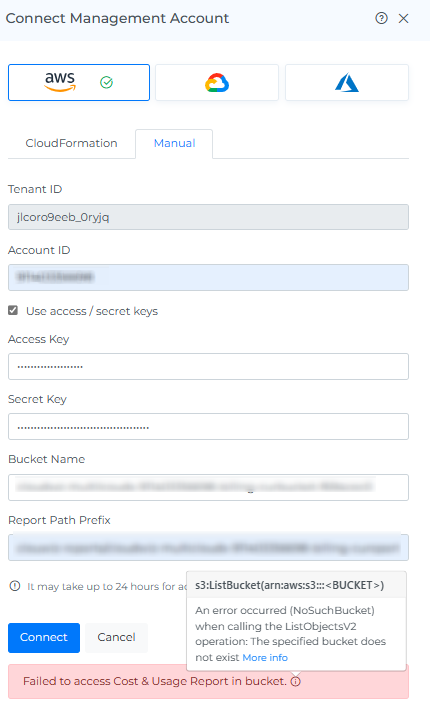
Task: Open the More info link in tooltip
Action: point(265,658)
